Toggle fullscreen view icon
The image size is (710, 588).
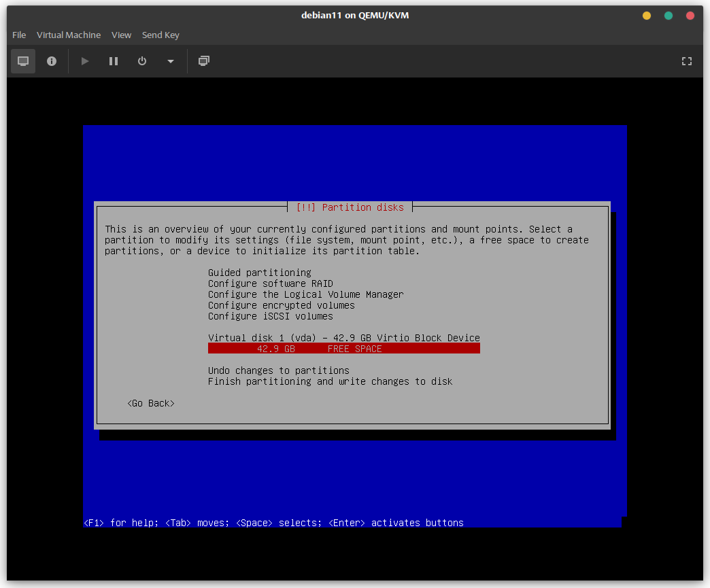(x=686, y=61)
